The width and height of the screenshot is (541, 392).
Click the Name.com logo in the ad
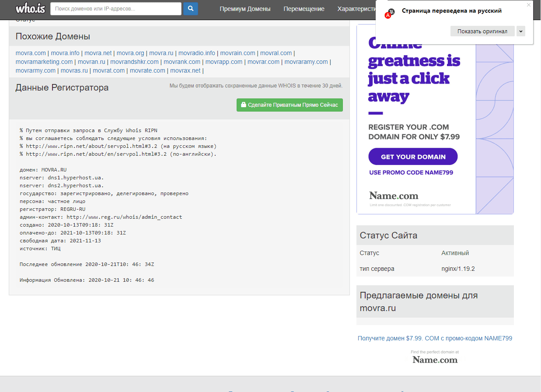[394, 196]
